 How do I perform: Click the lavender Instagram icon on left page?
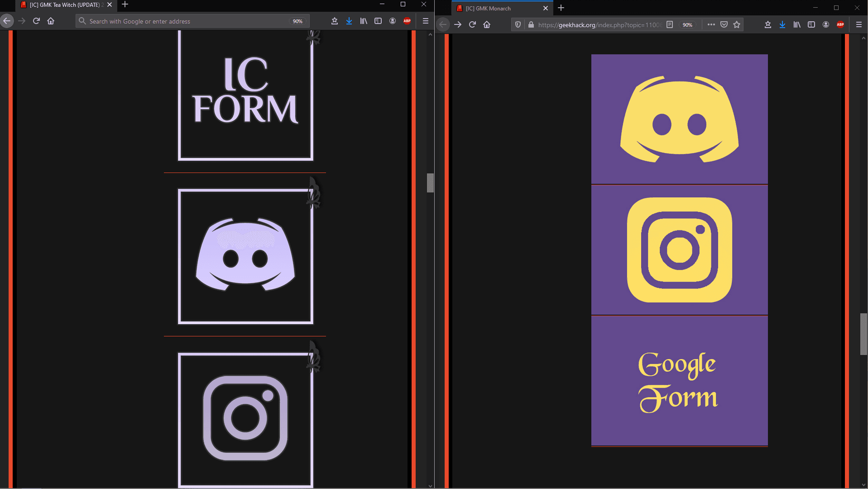click(245, 417)
